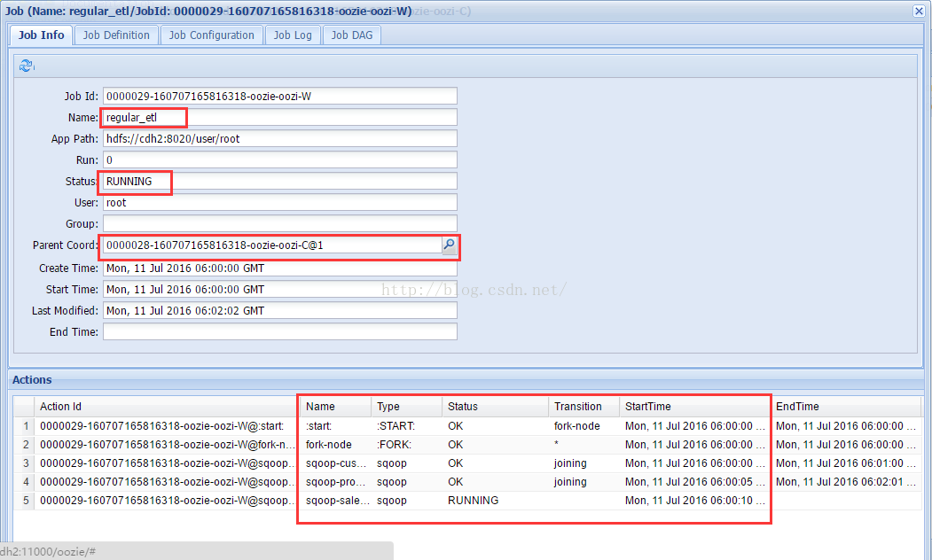The image size is (932, 560).
Task: Click the empty Group field
Action: coord(280,224)
